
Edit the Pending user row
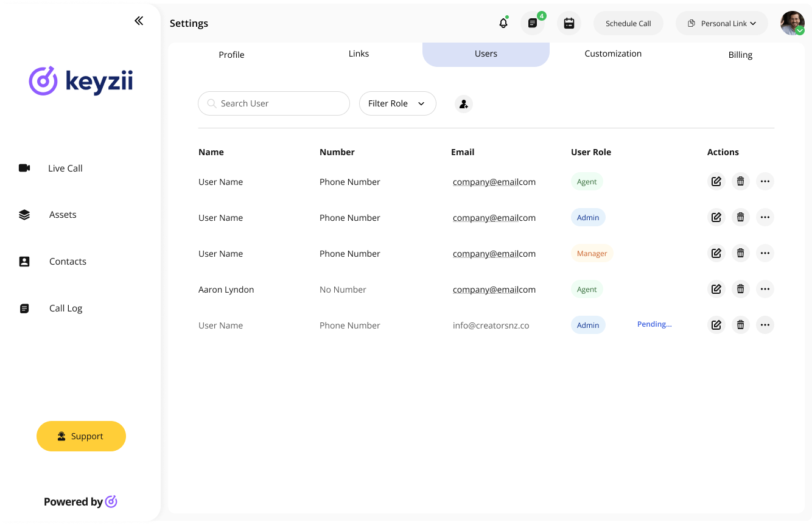point(716,325)
